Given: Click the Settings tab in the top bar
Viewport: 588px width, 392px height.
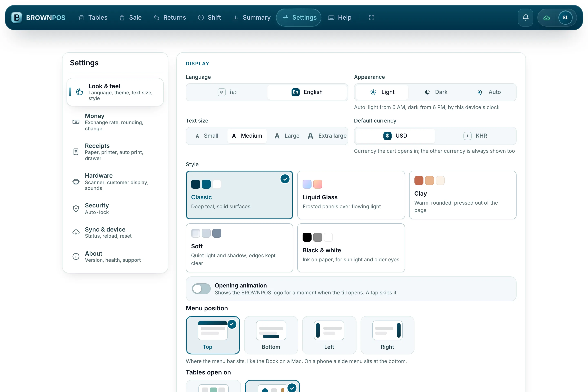Looking at the screenshot, I should [x=299, y=18].
